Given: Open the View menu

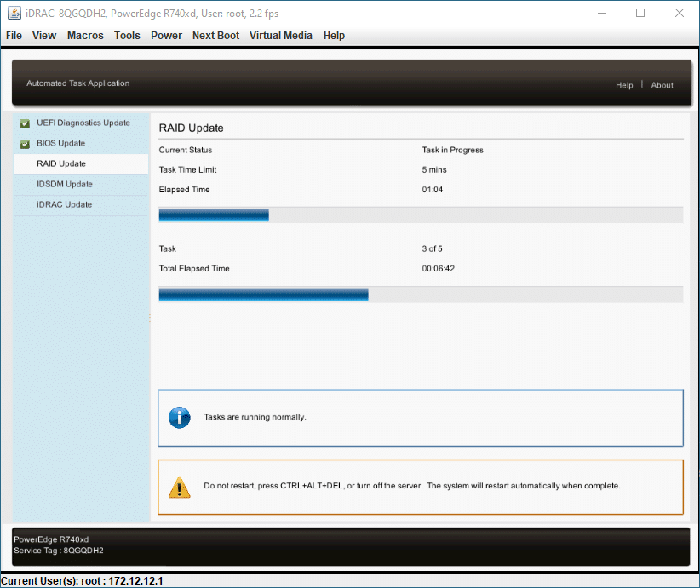Looking at the screenshot, I should [x=44, y=36].
